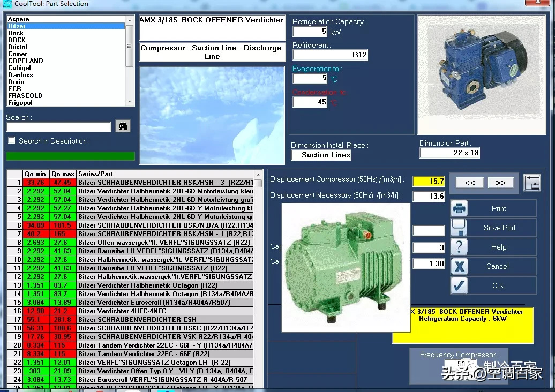Screen dimensions: 555x392
Task: Click the Series/Part column header
Action: (165, 174)
